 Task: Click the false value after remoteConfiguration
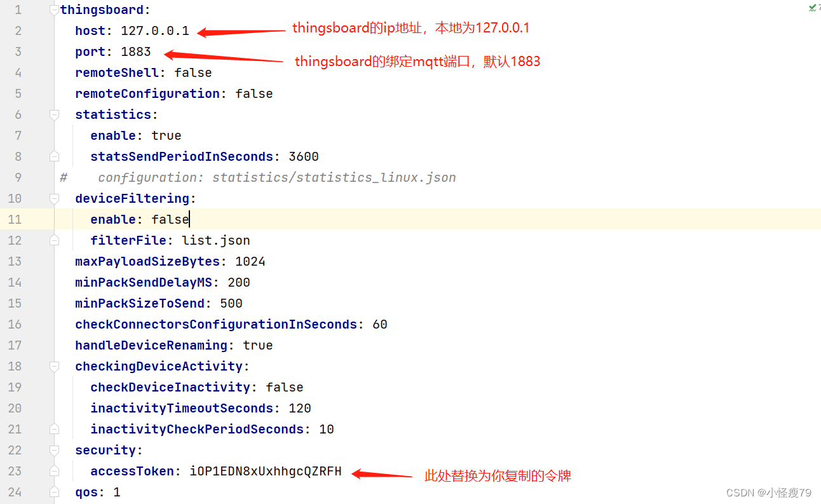tap(254, 94)
